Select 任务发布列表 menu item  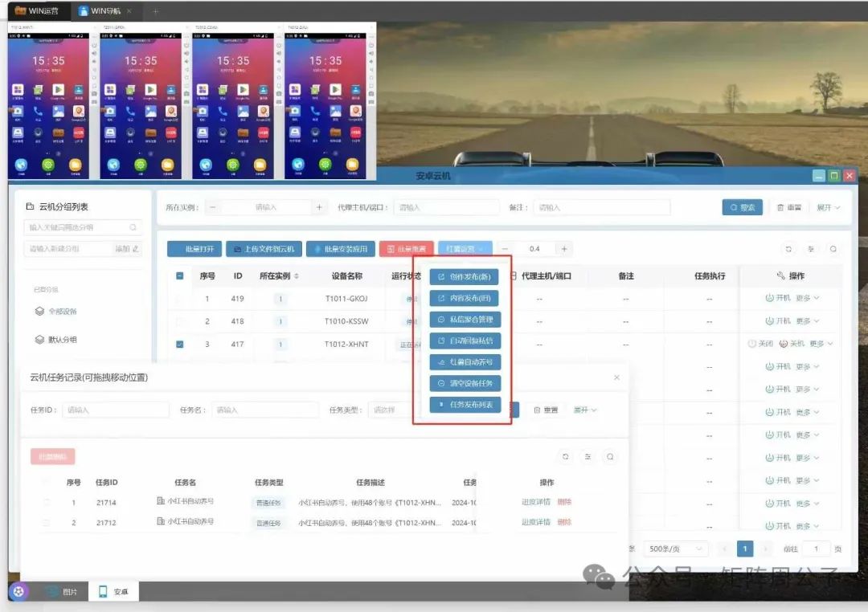point(465,405)
